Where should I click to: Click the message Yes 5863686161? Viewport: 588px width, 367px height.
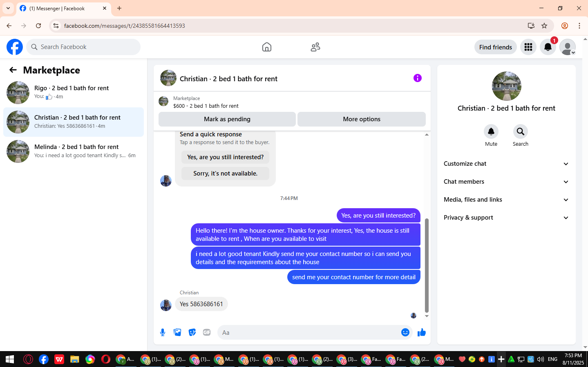point(201,304)
